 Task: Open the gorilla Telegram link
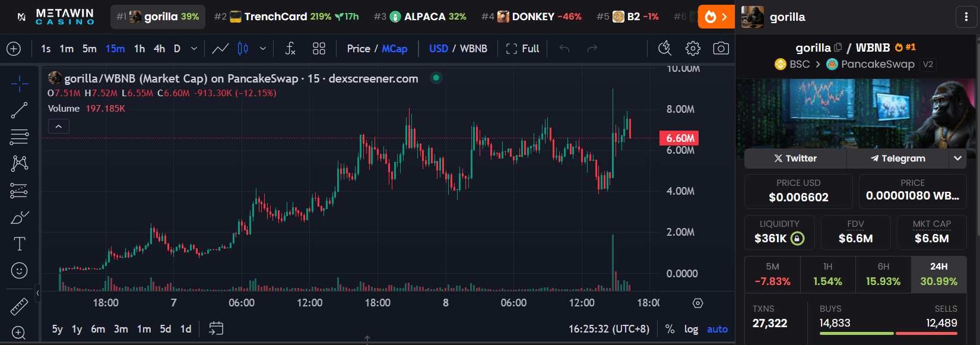(x=897, y=159)
